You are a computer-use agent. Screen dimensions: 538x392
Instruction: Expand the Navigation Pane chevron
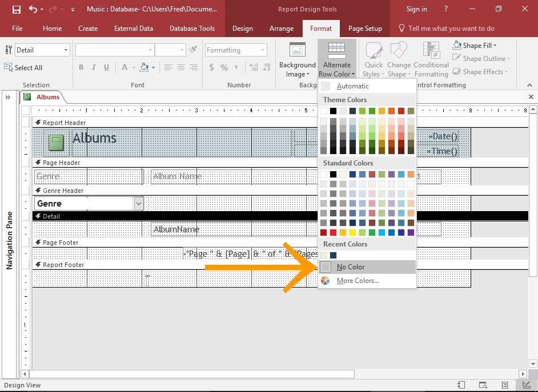pyautogui.click(x=8, y=97)
